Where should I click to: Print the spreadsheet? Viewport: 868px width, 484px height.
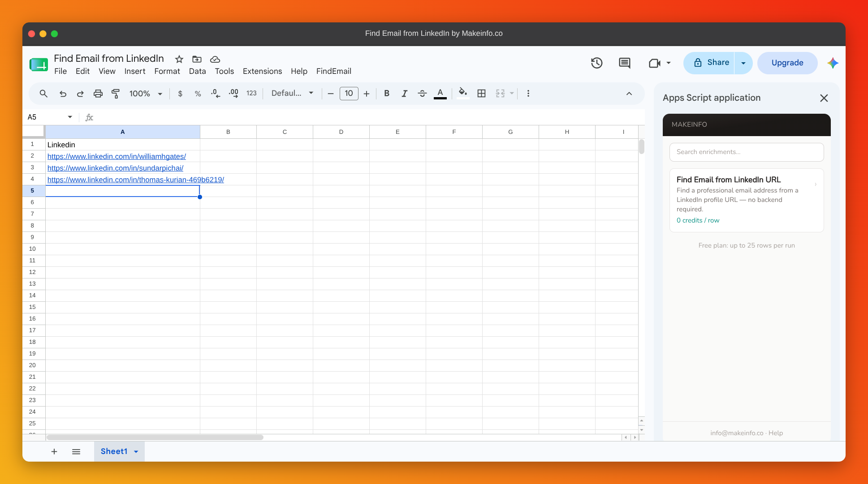pos(98,94)
